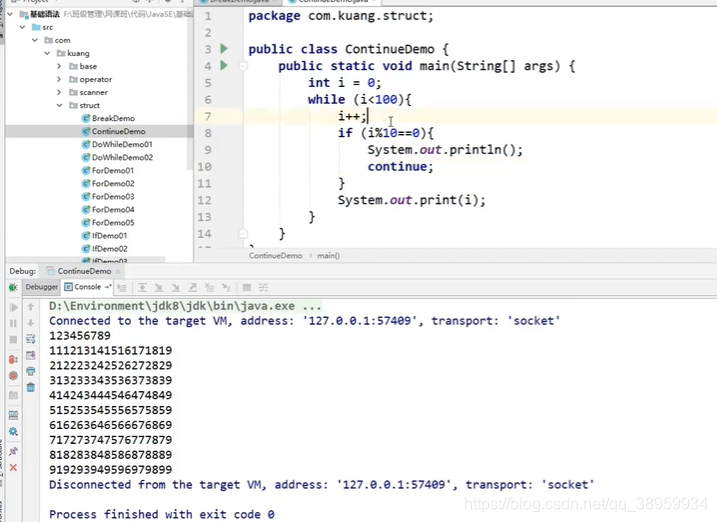Click 'Process finished with exit code 0'
Image resolution: width=717 pixels, height=522 pixels.
click(x=162, y=514)
